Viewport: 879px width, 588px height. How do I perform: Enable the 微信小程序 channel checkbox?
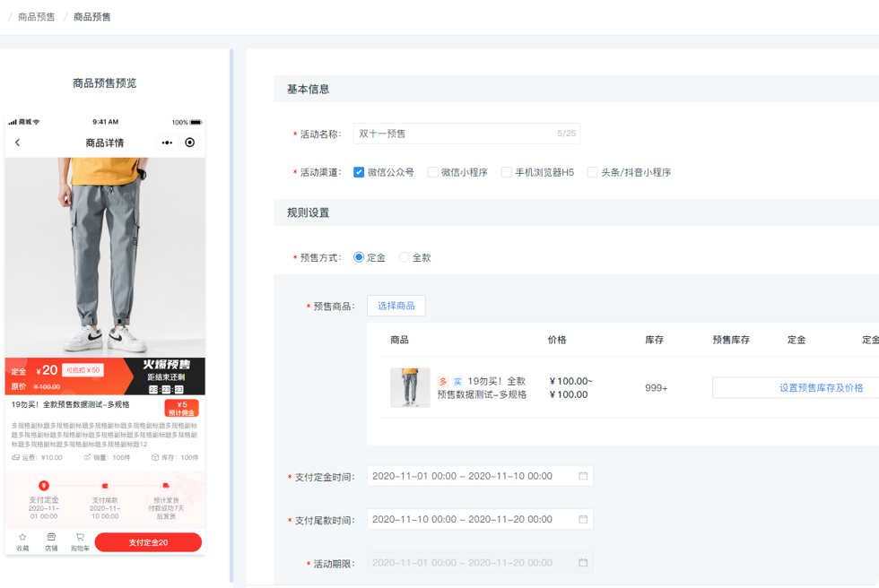point(433,172)
